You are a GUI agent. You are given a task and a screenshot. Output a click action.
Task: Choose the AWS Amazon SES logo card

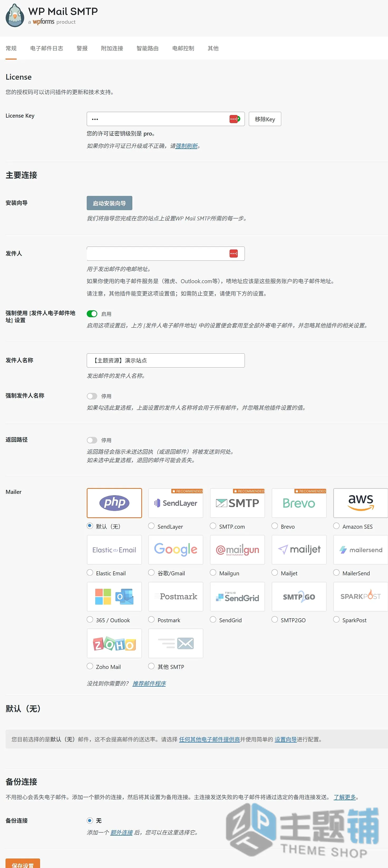tap(361, 503)
